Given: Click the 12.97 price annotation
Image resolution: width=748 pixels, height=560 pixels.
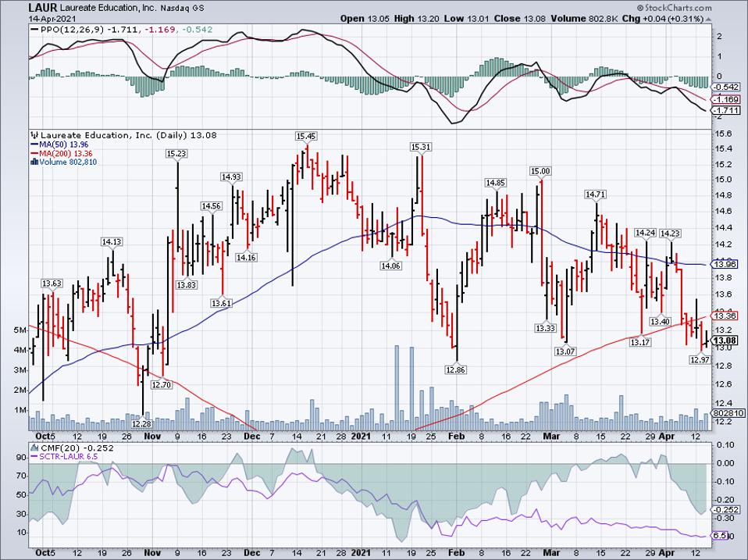Looking at the screenshot, I should click(x=700, y=360).
